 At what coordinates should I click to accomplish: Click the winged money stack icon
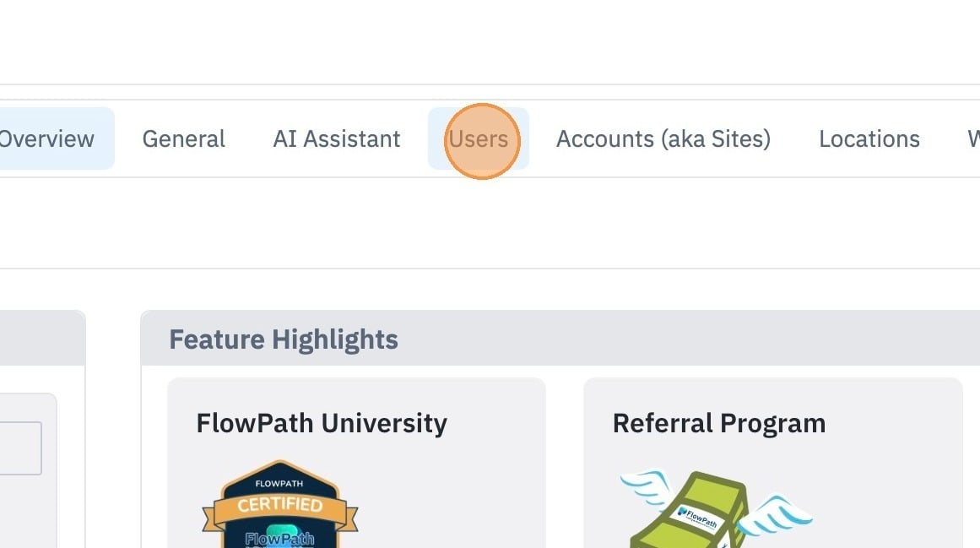pyautogui.click(x=716, y=508)
